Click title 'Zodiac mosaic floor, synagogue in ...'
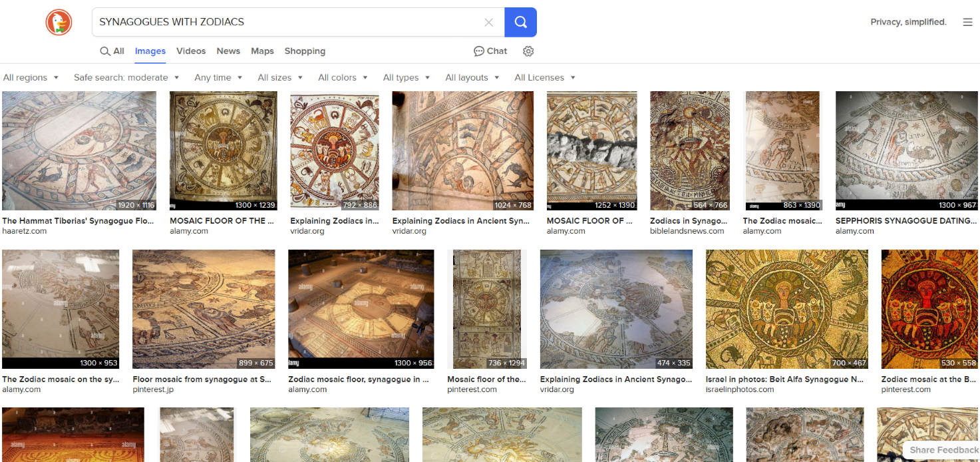Screen dimensions: 980x462 pos(359,379)
